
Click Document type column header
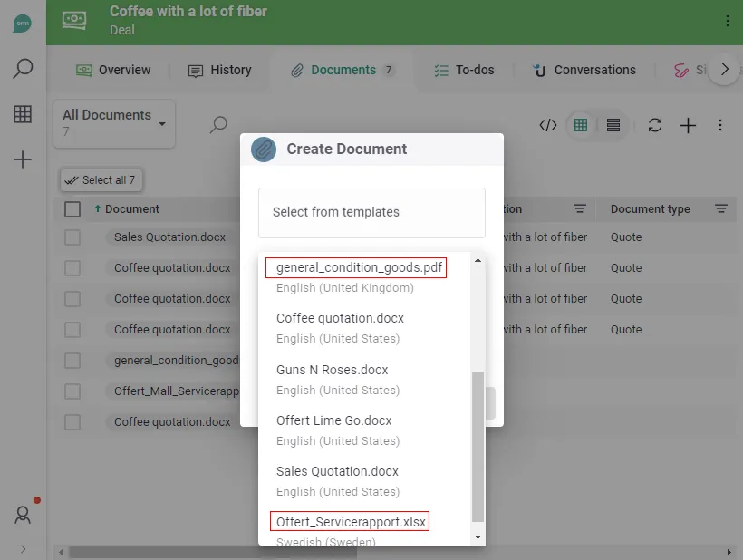pos(650,209)
